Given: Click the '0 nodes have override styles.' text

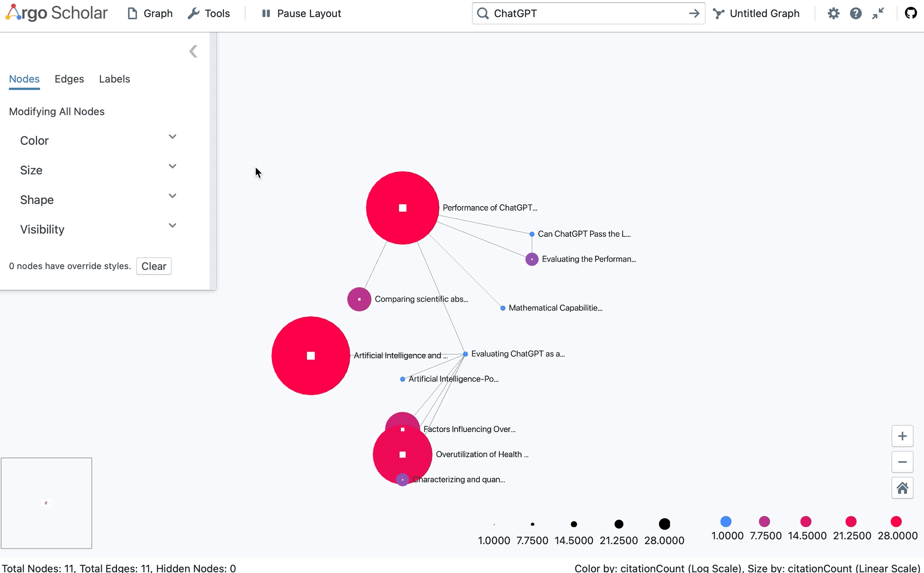Looking at the screenshot, I should tap(70, 266).
